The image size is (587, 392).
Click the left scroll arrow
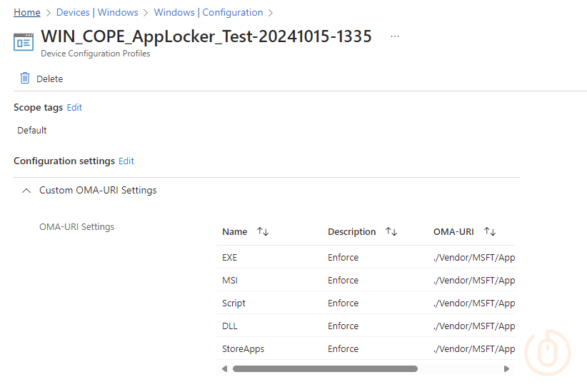pos(224,369)
